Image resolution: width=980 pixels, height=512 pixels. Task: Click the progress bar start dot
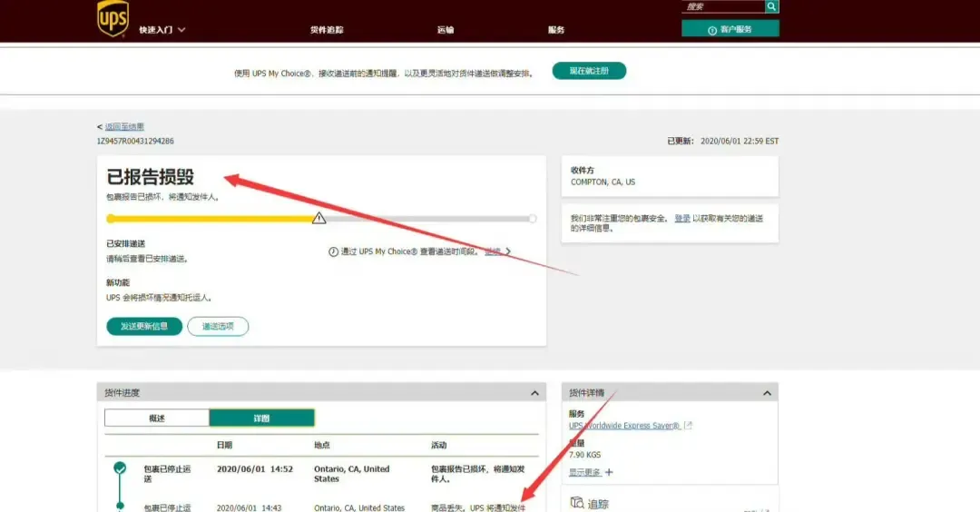tap(111, 219)
